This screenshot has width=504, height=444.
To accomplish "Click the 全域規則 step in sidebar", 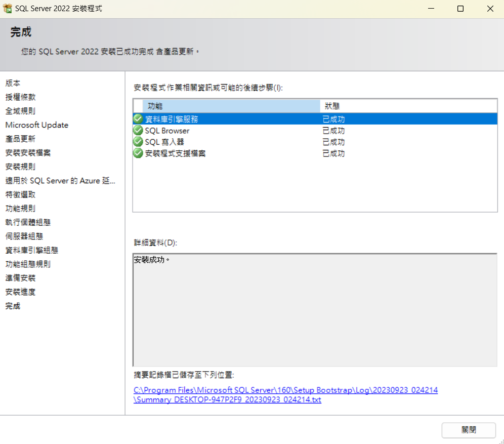I will coord(21,111).
